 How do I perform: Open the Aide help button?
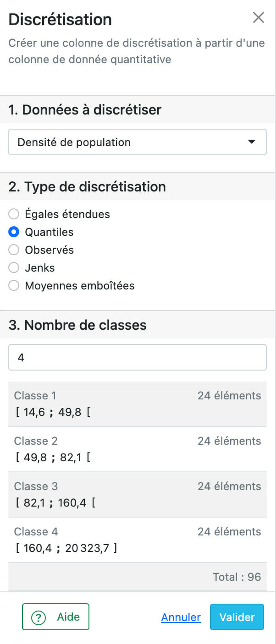coord(55,617)
